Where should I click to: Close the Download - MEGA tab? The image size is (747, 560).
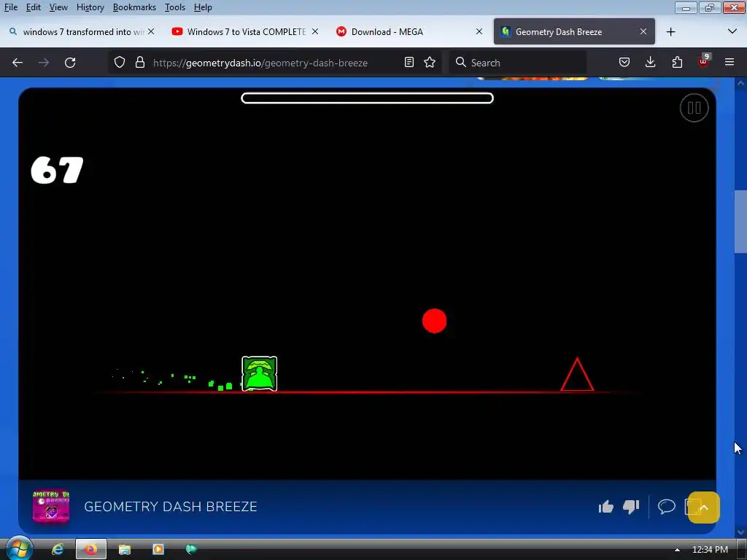point(479,31)
